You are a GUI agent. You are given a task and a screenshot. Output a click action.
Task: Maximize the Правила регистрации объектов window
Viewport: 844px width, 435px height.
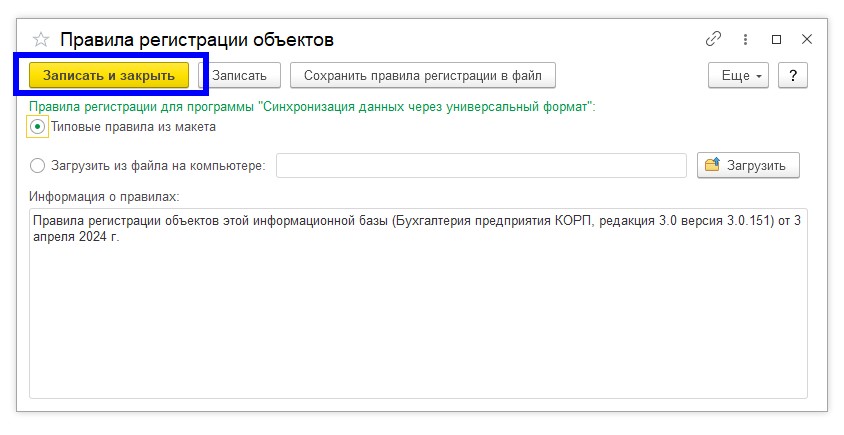pyautogui.click(x=776, y=40)
